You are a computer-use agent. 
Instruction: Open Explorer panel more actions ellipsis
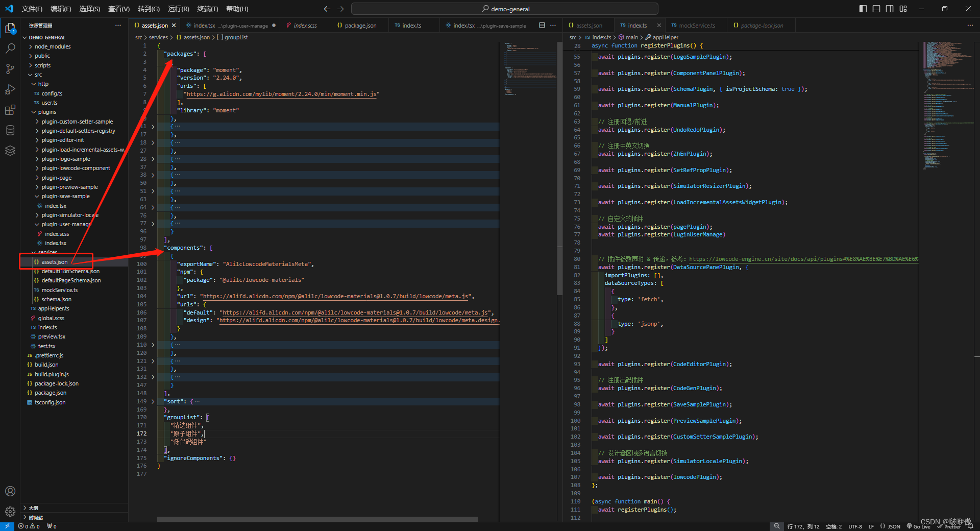click(118, 25)
